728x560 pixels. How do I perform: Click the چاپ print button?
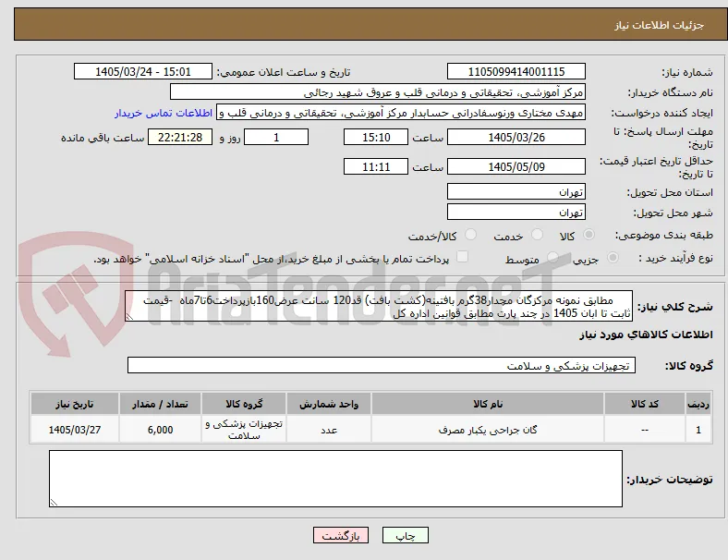(406, 535)
